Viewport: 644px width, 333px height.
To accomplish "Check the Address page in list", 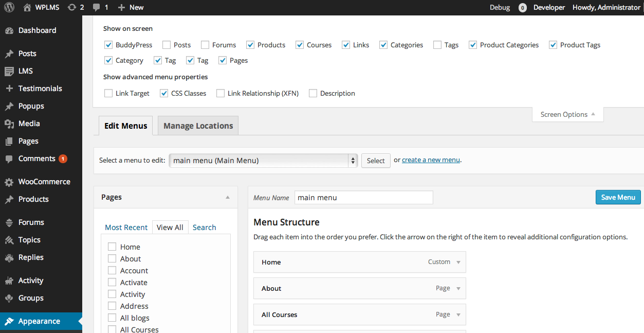I will coord(112,306).
